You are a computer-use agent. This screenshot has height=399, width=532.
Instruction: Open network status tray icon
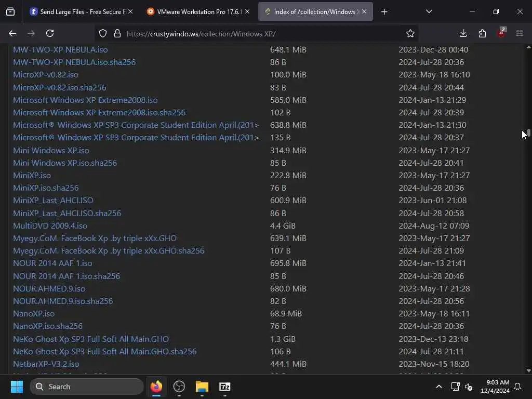point(455,387)
